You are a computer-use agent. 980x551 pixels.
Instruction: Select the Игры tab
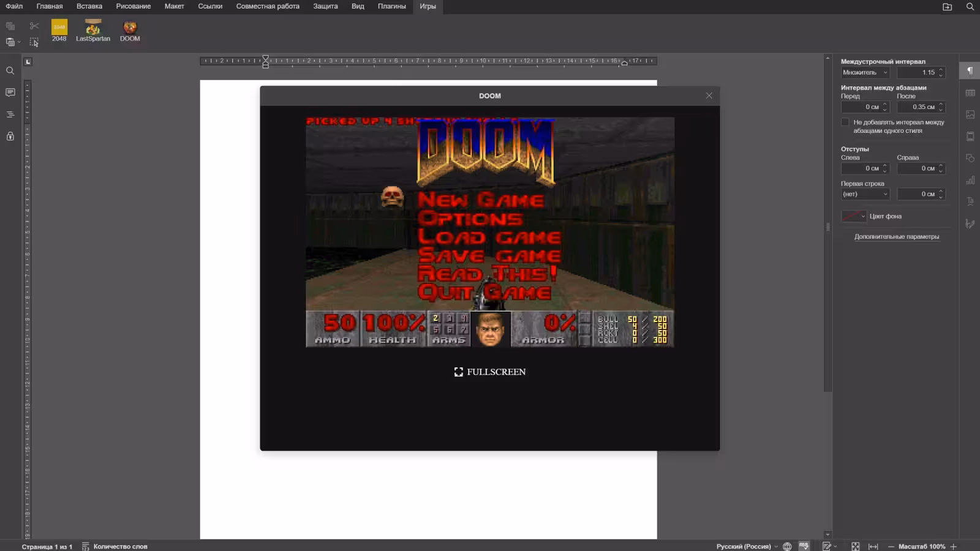click(428, 7)
